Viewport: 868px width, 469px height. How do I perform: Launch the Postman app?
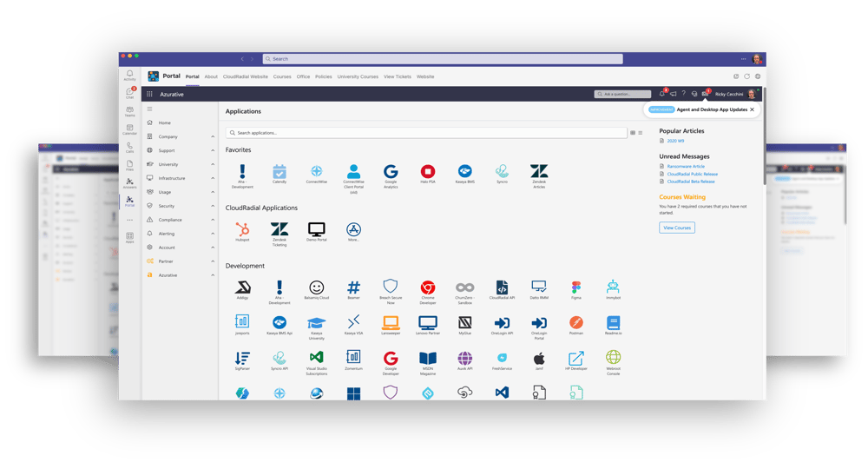pos(576,325)
